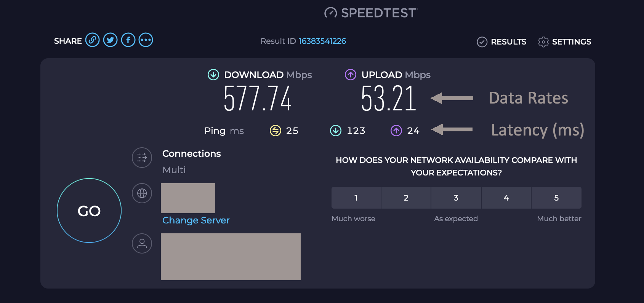Open the Result ID 16383541226 link
644x303 pixels.
click(322, 41)
